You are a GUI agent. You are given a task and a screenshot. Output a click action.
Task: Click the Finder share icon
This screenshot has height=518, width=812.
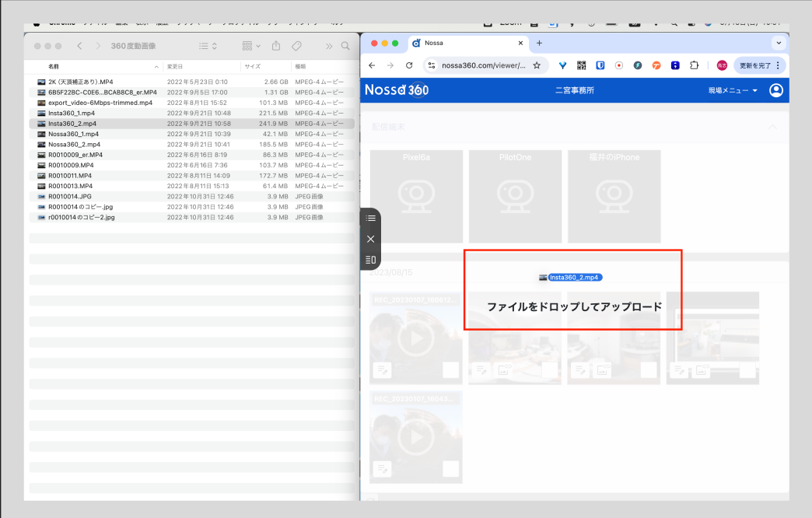tap(275, 46)
